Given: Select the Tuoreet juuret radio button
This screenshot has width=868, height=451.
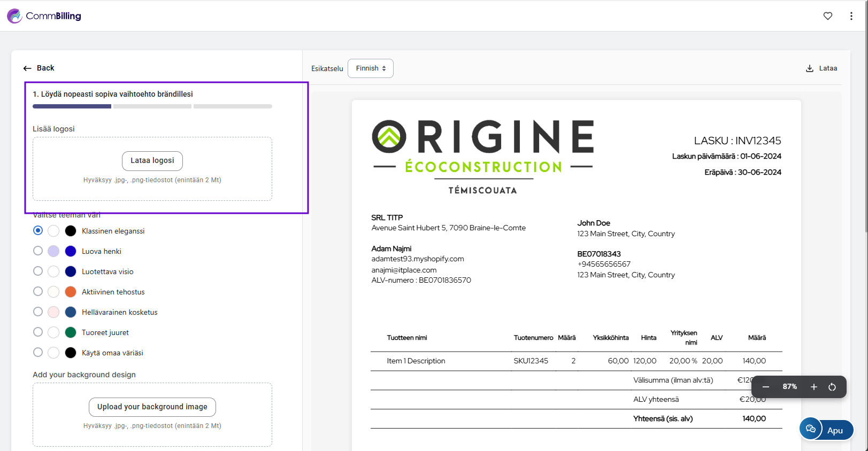Looking at the screenshot, I should pyautogui.click(x=38, y=332).
